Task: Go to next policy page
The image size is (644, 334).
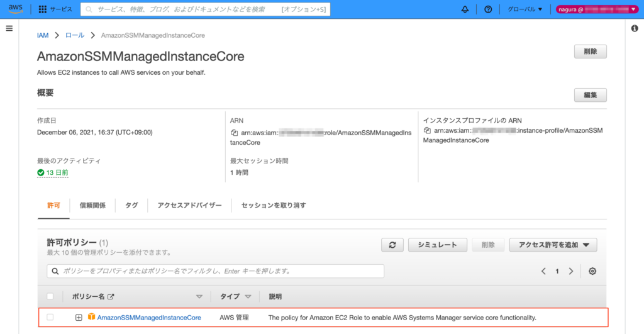Action: (x=571, y=271)
